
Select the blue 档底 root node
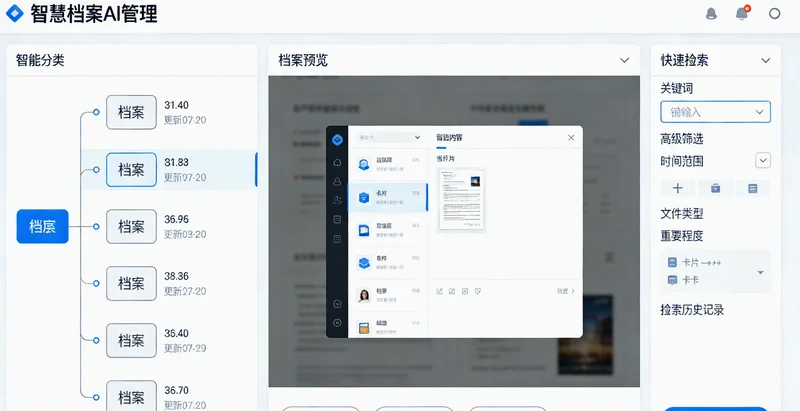42,226
